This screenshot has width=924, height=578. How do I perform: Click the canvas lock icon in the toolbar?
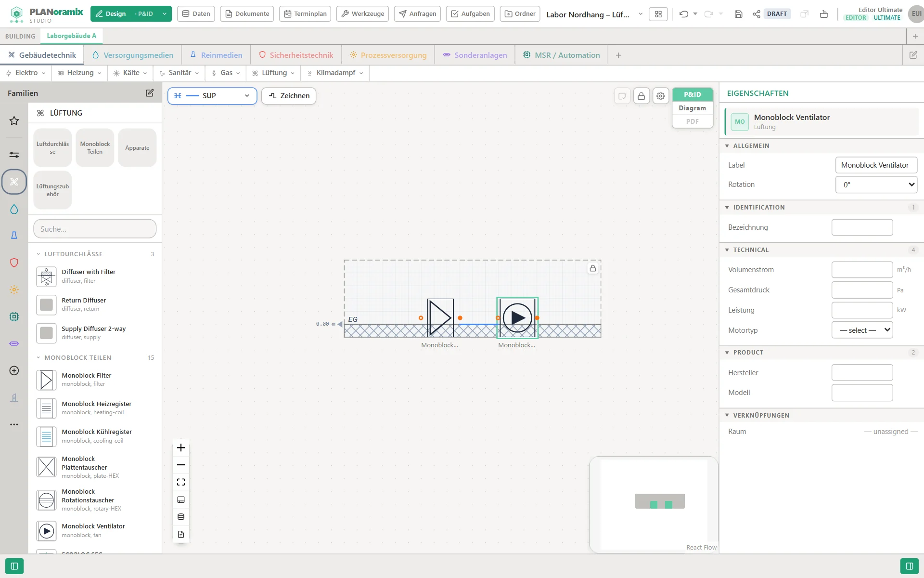point(641,96)
